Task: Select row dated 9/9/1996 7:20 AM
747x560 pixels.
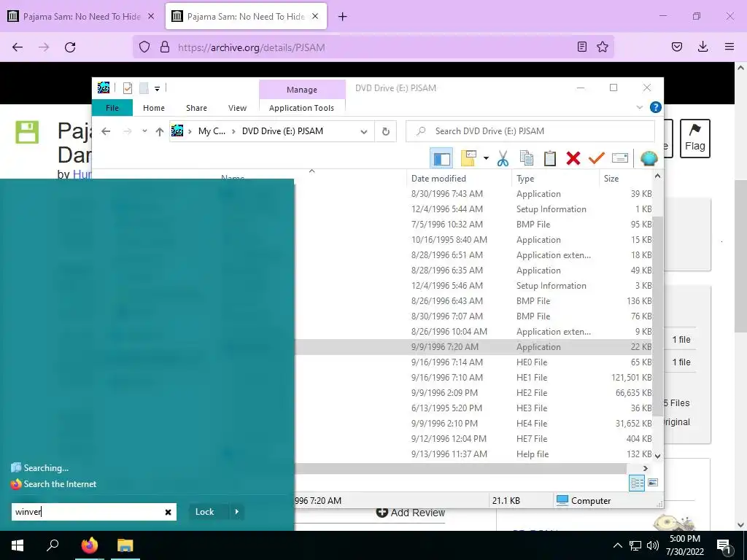Action: 473,347
